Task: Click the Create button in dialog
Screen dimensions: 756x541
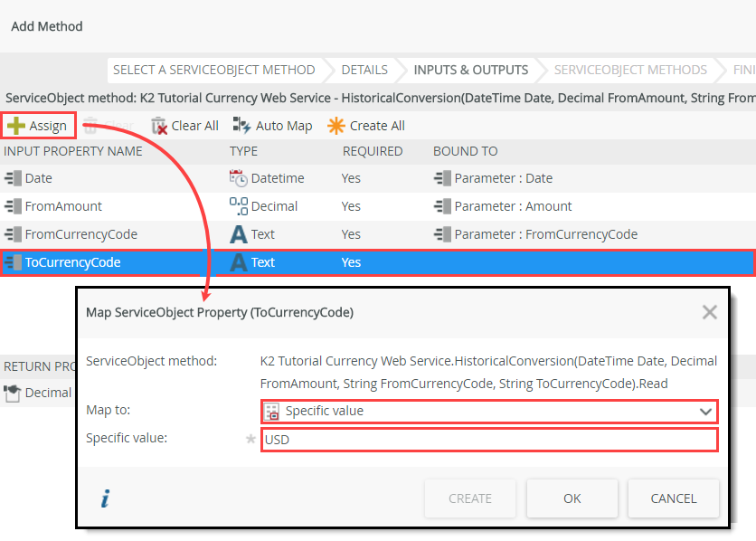Action: (x=470, y=498)
